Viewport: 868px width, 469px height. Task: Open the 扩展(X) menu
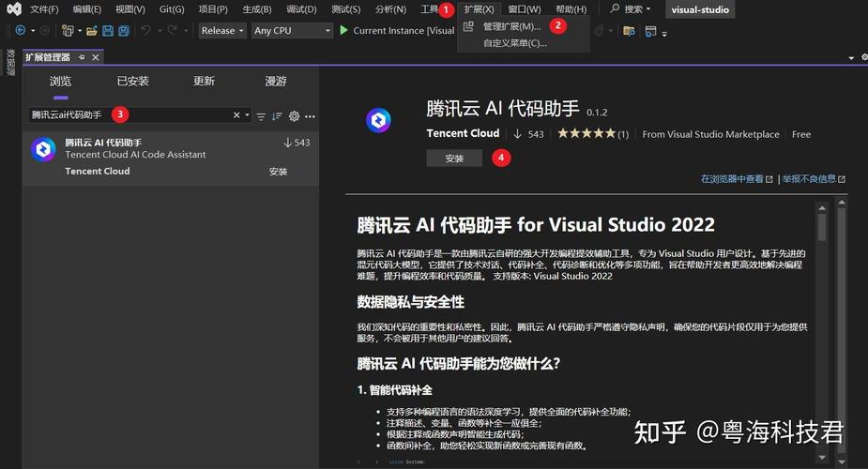click(x=479, y=9)
